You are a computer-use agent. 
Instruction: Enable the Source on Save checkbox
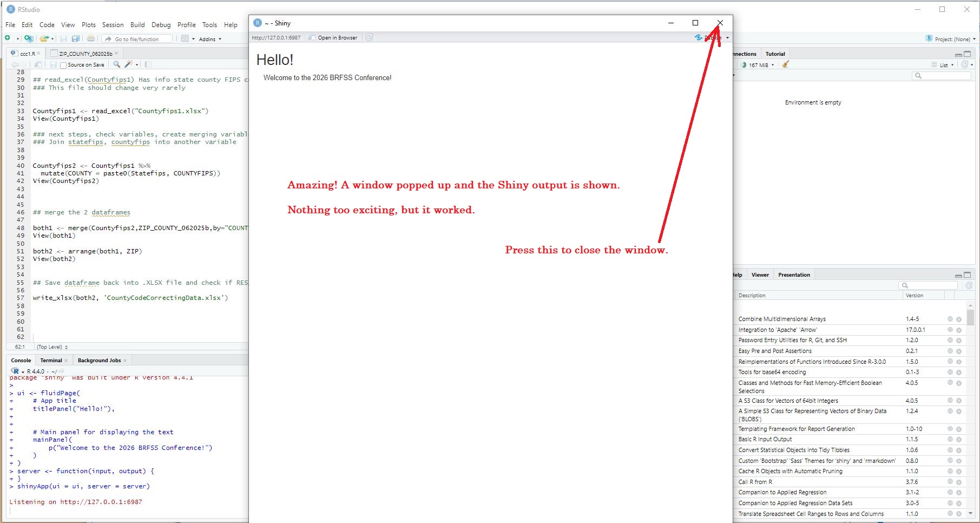(x=63, y=65)
